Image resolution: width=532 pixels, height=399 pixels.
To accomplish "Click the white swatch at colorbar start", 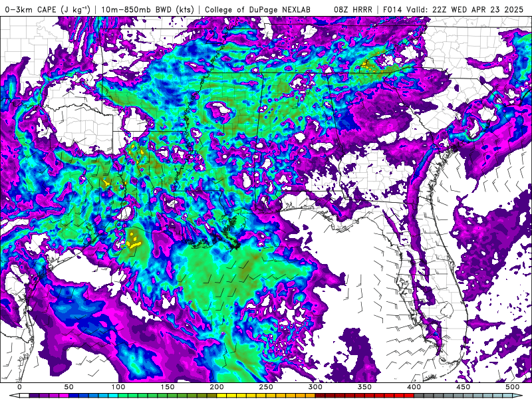I will [25, 396].
